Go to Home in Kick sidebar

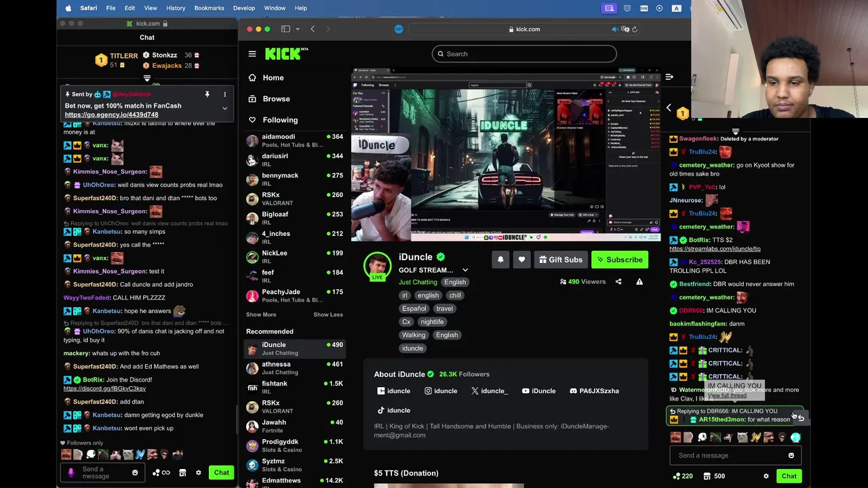[x=266, y=78]
